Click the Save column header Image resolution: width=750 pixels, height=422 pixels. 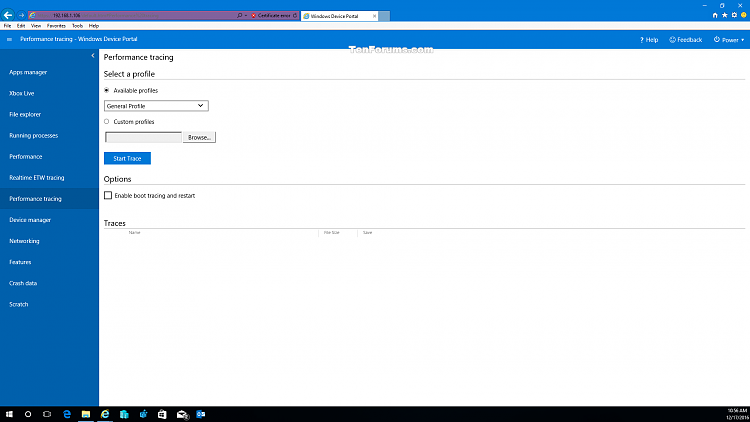(x=367, y=233)
